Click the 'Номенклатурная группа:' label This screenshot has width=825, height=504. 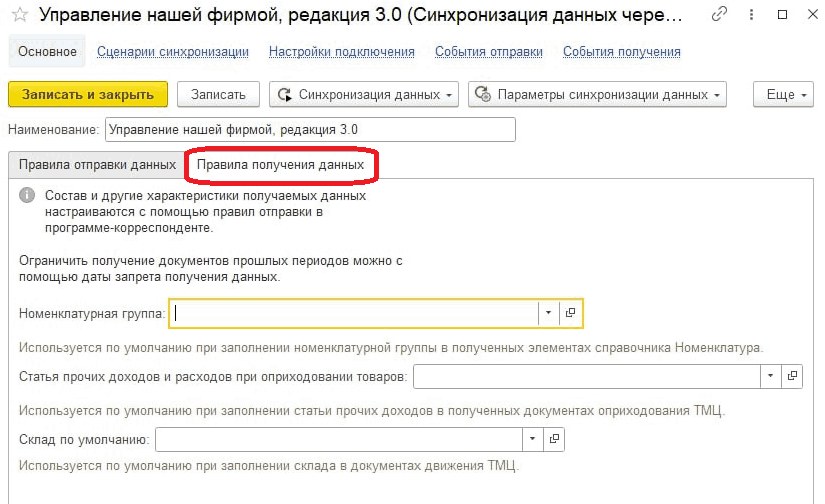point(92,314)
